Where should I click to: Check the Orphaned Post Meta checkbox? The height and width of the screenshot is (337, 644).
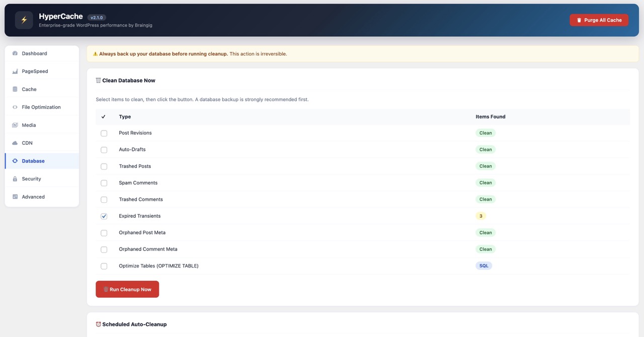(x=104, y=233)
